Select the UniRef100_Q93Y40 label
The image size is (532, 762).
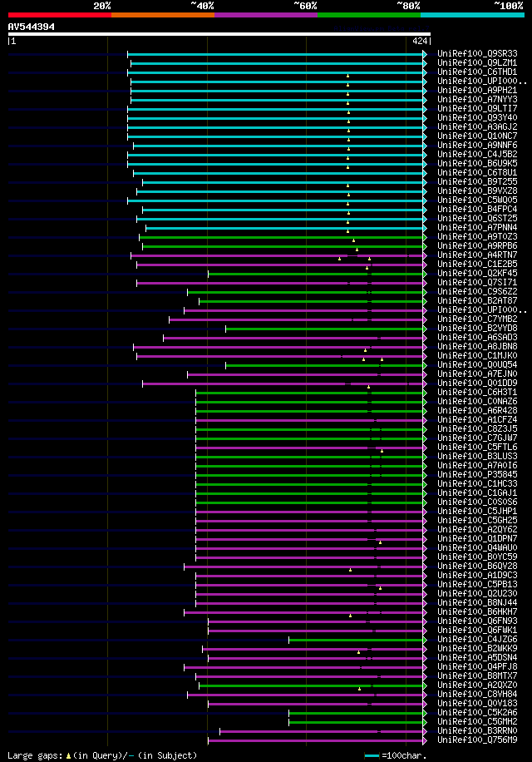(x=477, y=118)
